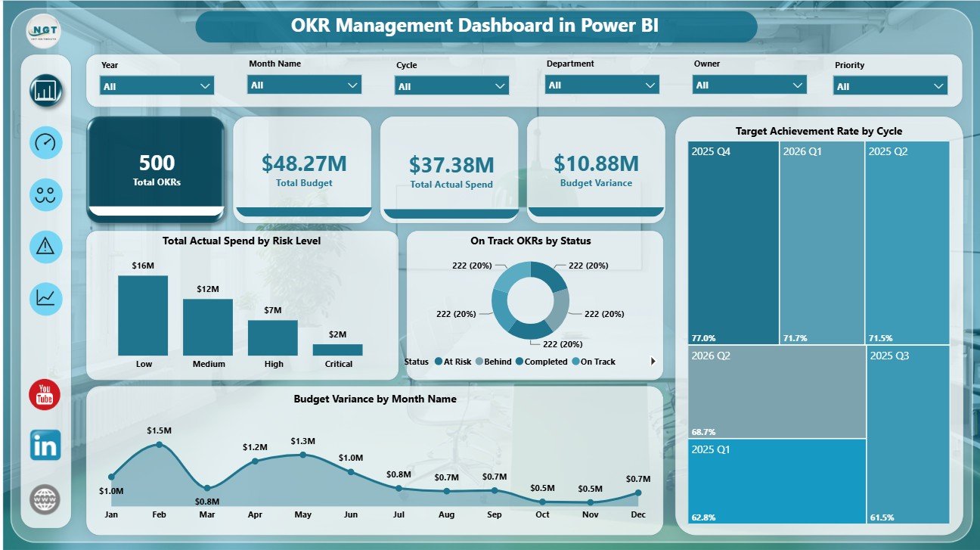
Task: Select the 2025 Q1 treemap tile
Action: tap(777, 481)
